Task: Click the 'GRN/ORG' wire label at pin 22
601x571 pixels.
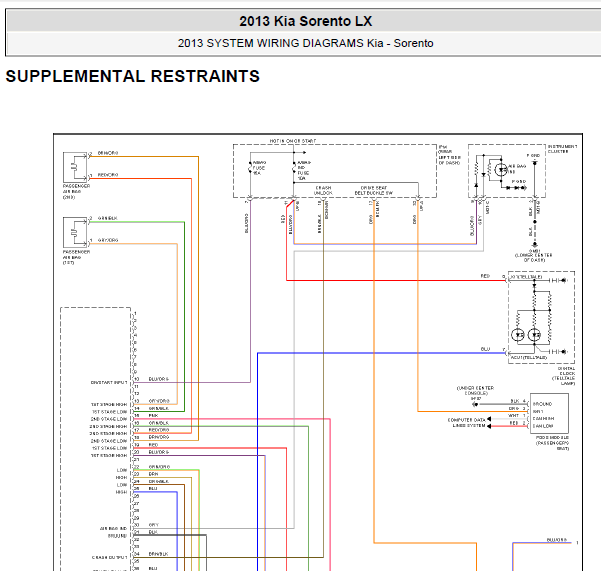Action: tap(159, 467)
